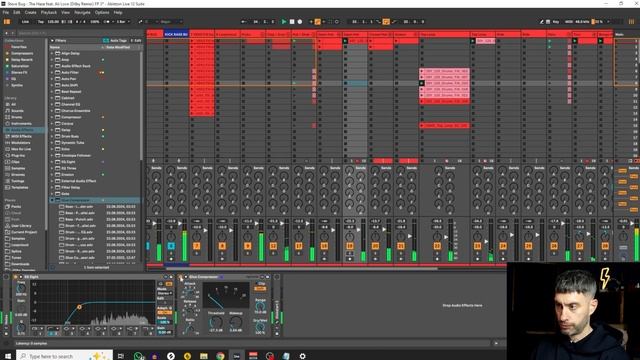Click the Tap tempo button
The image size is (640, 360).
(41, 22)
